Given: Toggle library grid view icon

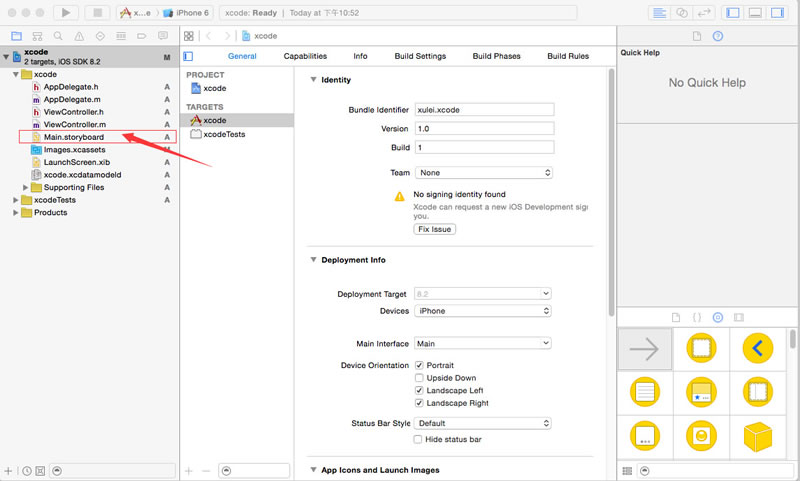Looking at the screenshot, I should tap(628, 471).
